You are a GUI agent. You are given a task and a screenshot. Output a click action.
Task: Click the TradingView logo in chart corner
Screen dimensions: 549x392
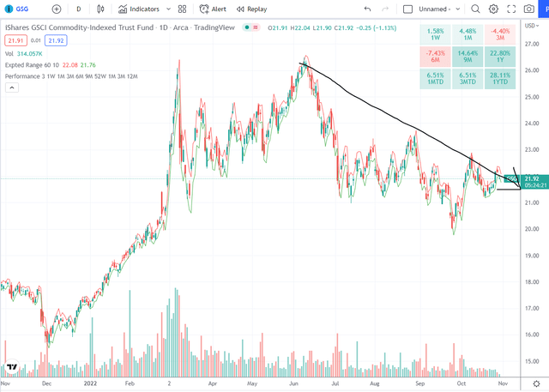tap(12, 367)
